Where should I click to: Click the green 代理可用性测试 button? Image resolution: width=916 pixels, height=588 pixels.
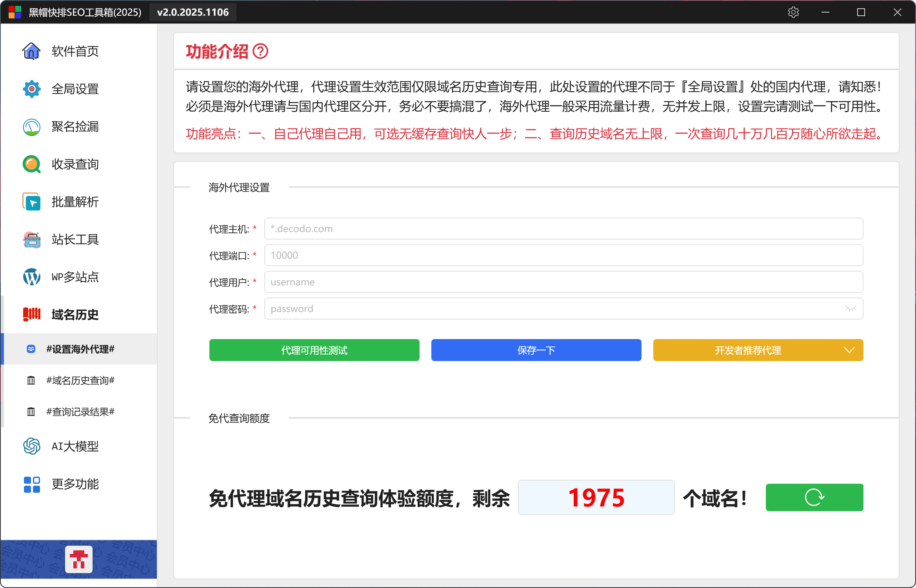pyautogui.click(x=314, y=350)
